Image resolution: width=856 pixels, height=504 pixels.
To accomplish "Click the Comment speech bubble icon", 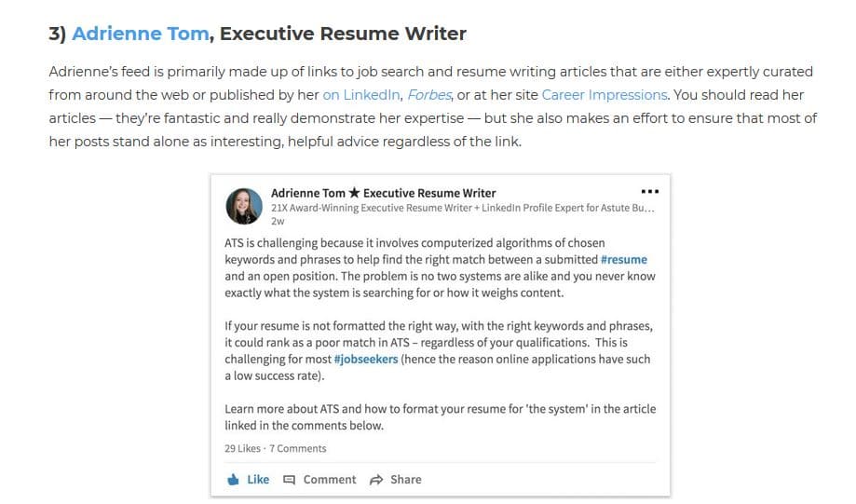I will pyautogui.click(x=290, y=480).
